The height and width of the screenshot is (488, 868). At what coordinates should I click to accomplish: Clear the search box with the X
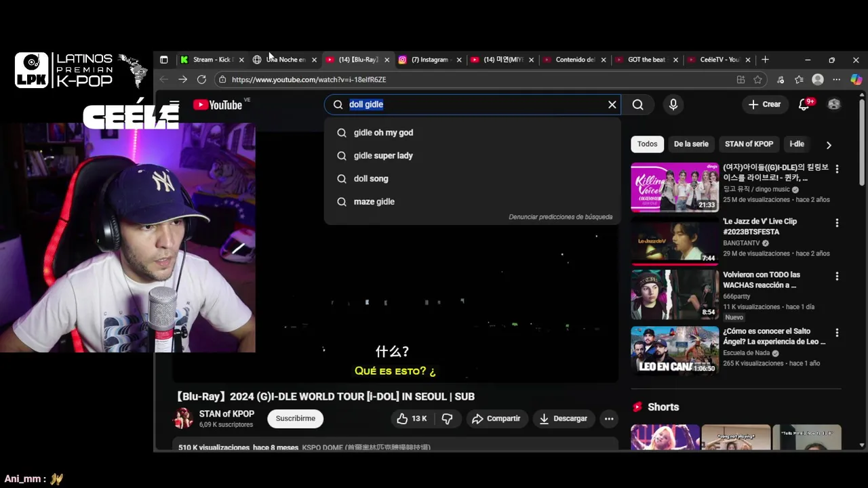(612, 104)
